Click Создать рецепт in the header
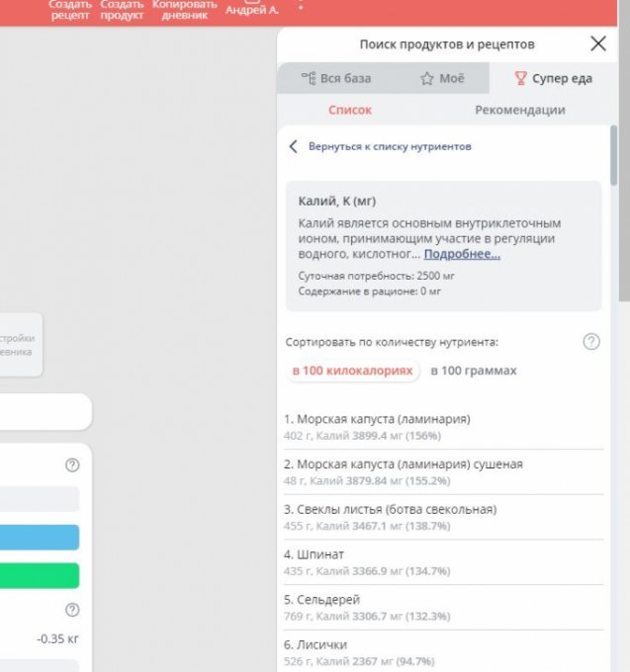This screenshot has width=630, height=672. [x=69, y=10]
